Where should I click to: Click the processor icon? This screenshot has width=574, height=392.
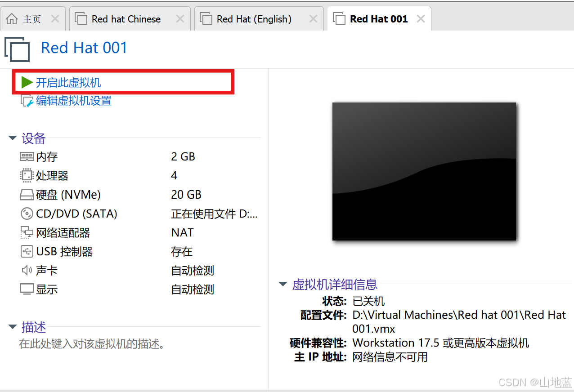(x=27, y=175)
